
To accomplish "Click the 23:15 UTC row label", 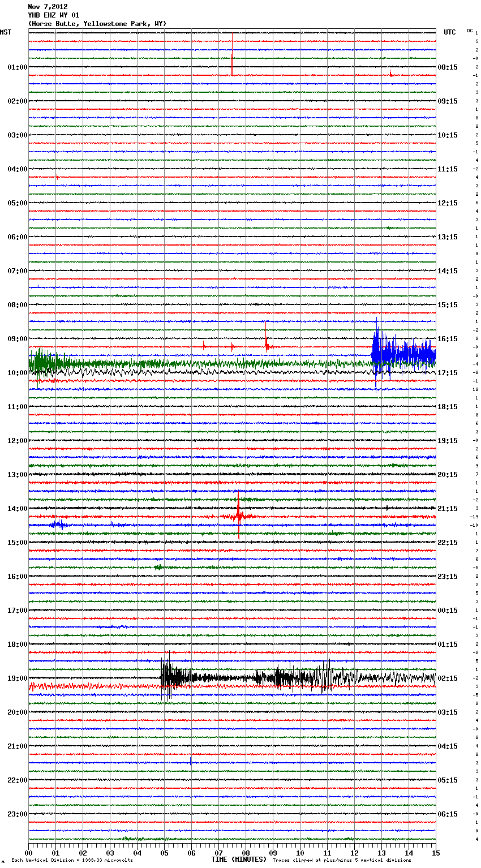I will pyautogui.click(x=448, y=577).
